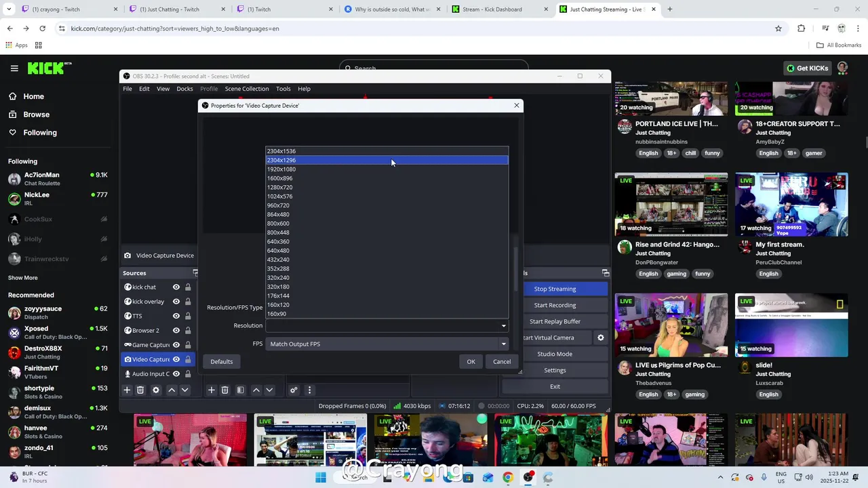Image resolution: width=868 pixels, height=488 pixels.
Task: Open the user avatar in Kick header
Action: coord(843,68)
